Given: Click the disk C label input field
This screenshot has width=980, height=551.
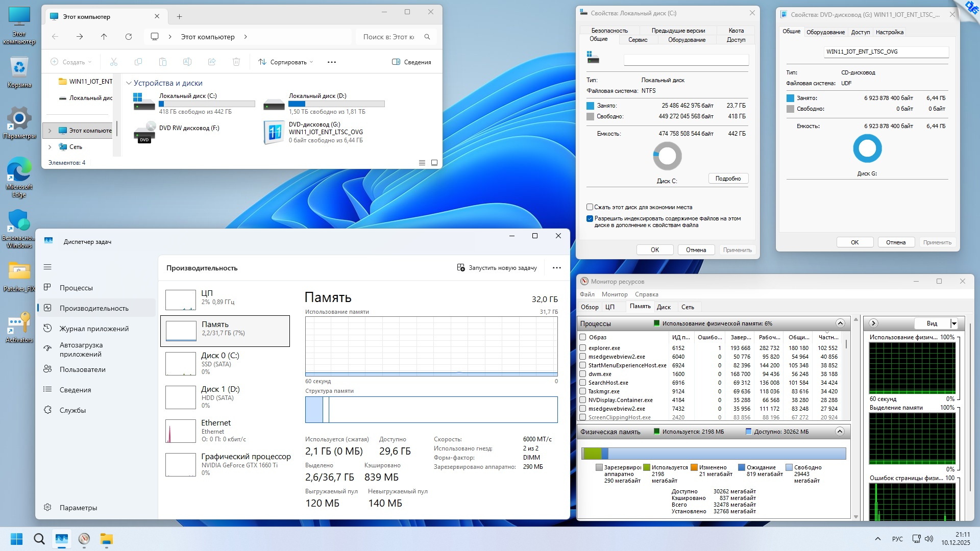Looking at the screenshot, I should coord(686,60).
